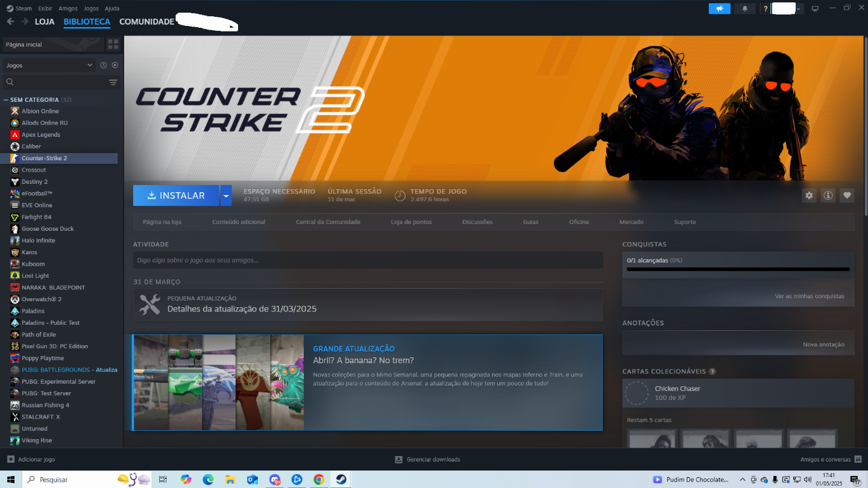
Task: Open the account name dropdown
Action: click(788, 8)
